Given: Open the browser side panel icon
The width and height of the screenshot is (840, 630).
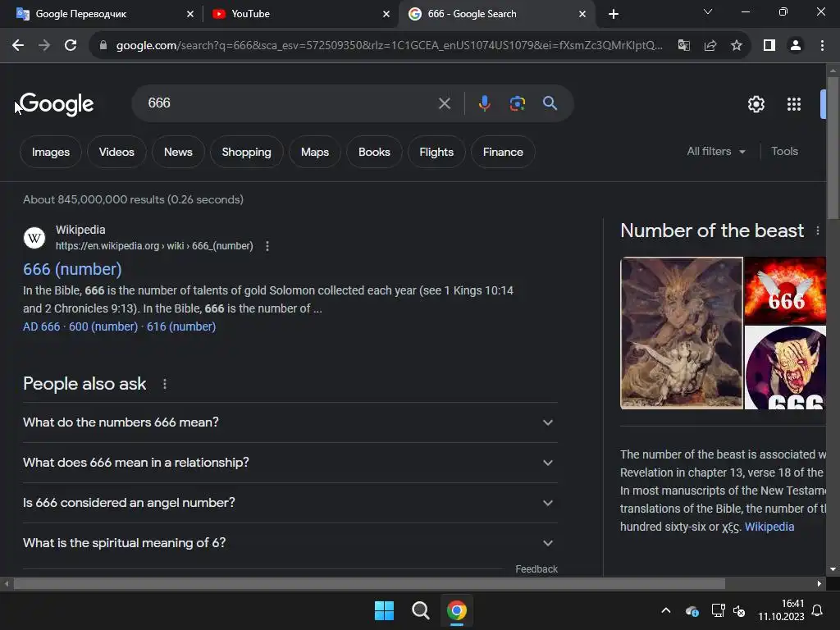Looking at the screenshot, I should pos(769,46).
